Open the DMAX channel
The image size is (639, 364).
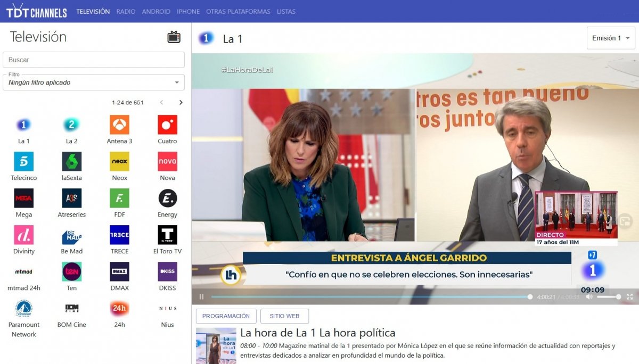(119, 272)
